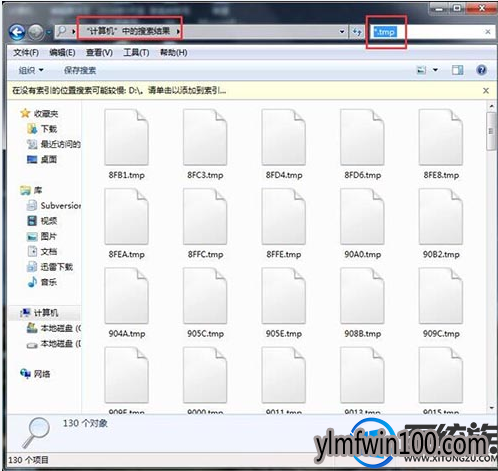Select the 905E.tmp file
The height and width of the screenshot is (471, 498).
point(284,303)
